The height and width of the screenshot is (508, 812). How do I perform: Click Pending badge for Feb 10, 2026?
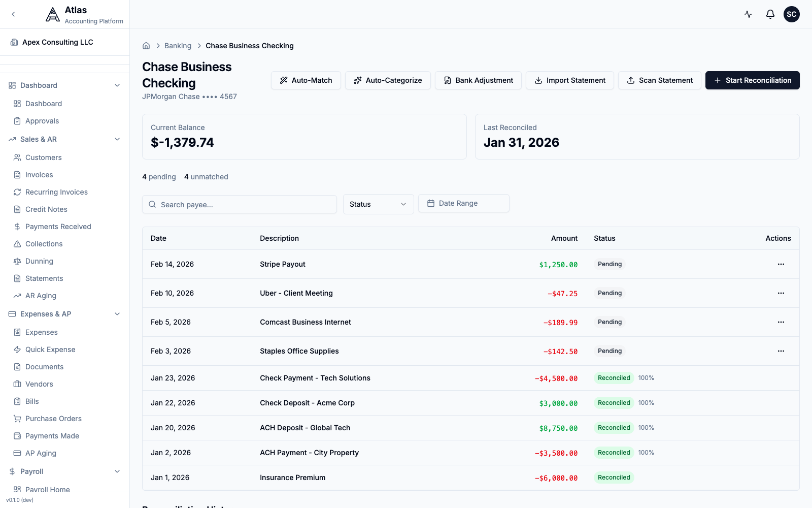[x=610, y=293]
